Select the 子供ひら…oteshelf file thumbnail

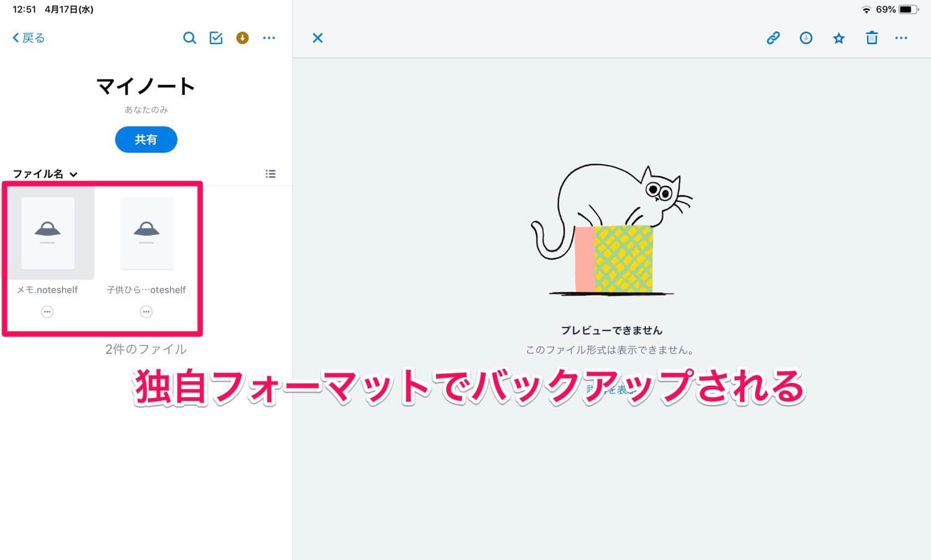point(146,233)
